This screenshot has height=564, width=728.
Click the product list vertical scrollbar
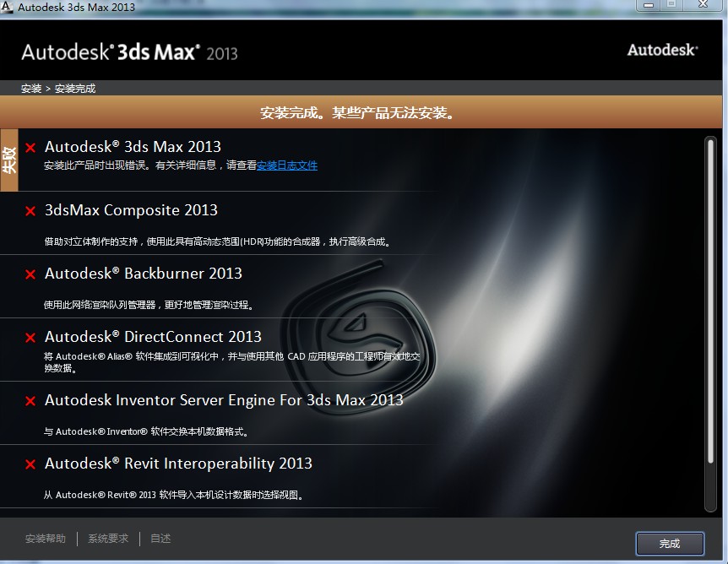tap(710, 323)
